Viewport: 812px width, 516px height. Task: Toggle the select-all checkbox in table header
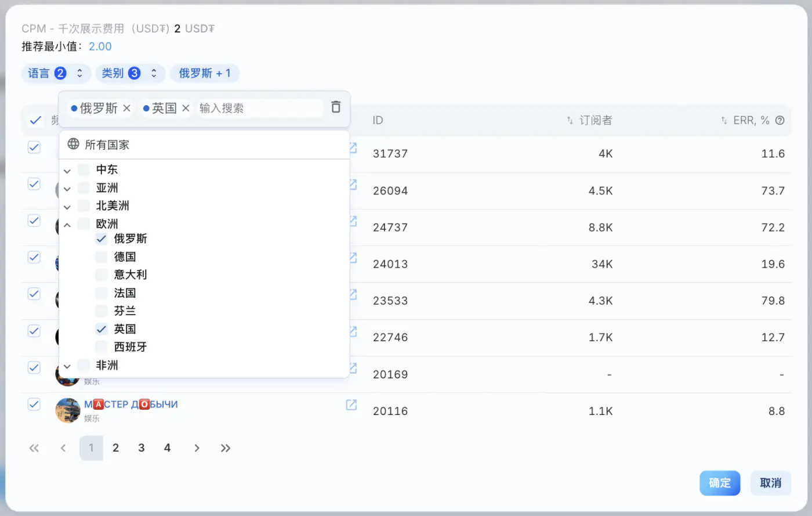tap(35, 120)
